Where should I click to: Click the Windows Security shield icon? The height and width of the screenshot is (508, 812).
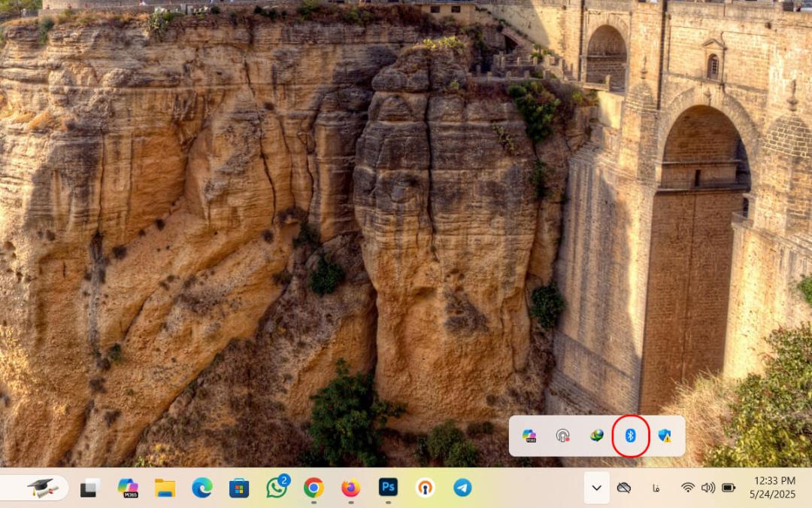(665, 436)
